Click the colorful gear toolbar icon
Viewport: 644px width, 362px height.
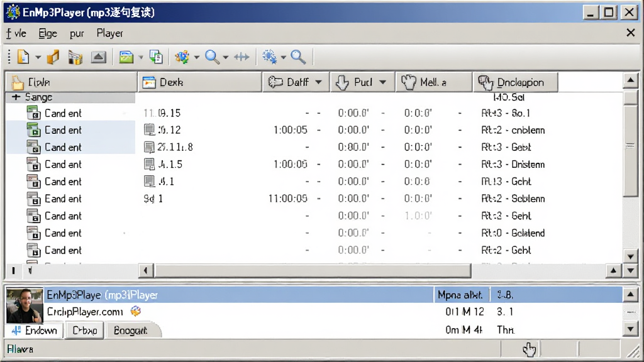(182, 57)
